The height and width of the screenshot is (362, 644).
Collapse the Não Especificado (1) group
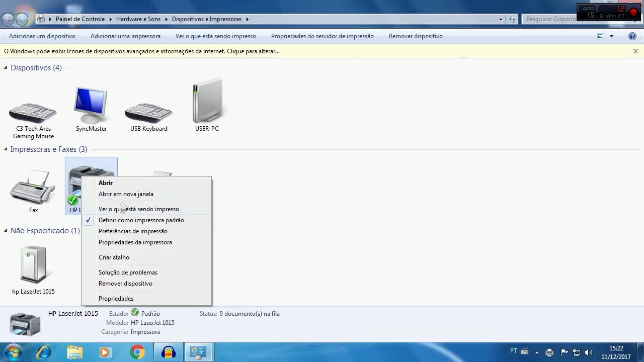pos(6,230)
